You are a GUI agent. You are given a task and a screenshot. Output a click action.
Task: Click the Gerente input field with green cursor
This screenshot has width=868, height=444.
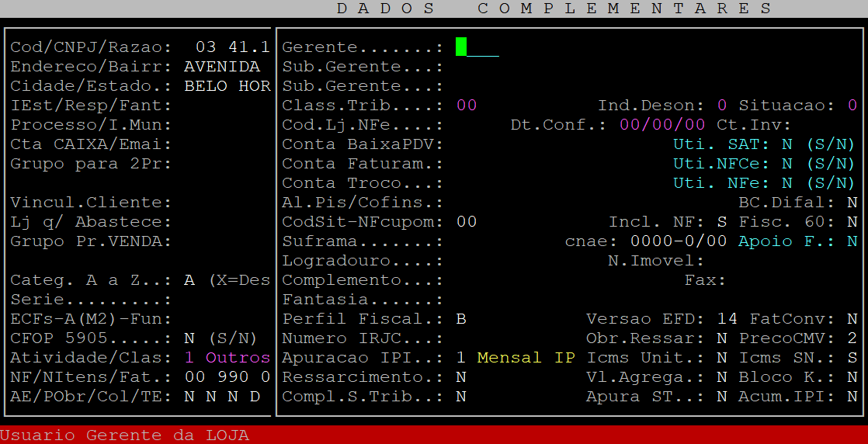coord(477,47)
